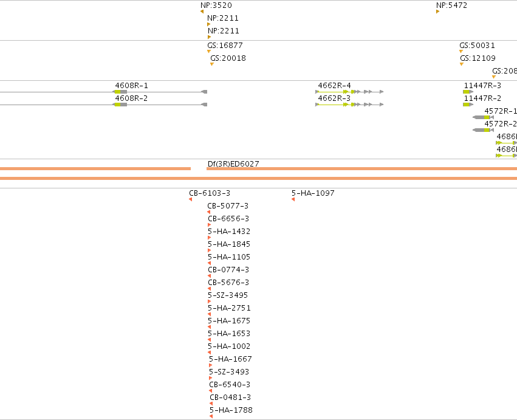Select the 4662R-4 transcript name

pos(334,86)
